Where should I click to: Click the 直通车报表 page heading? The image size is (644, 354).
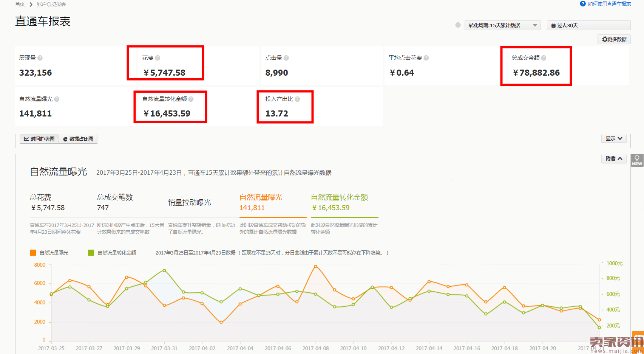tap(43, 21)
